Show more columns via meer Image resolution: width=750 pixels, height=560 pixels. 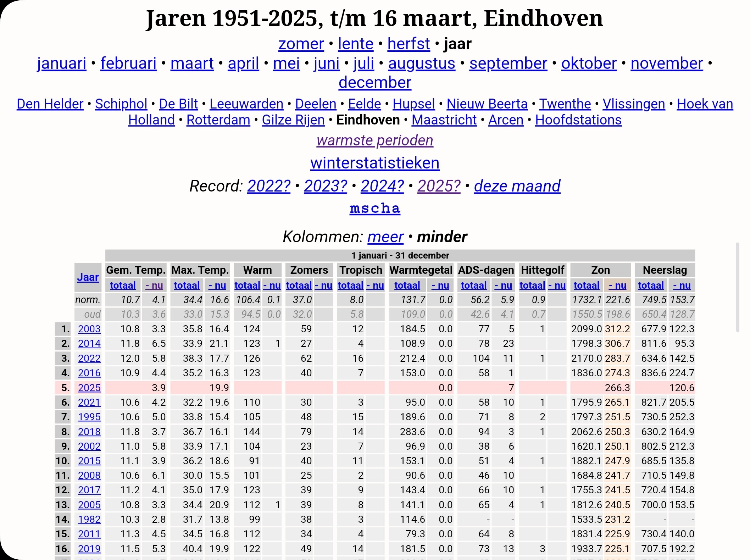click(x=385, y=237)
